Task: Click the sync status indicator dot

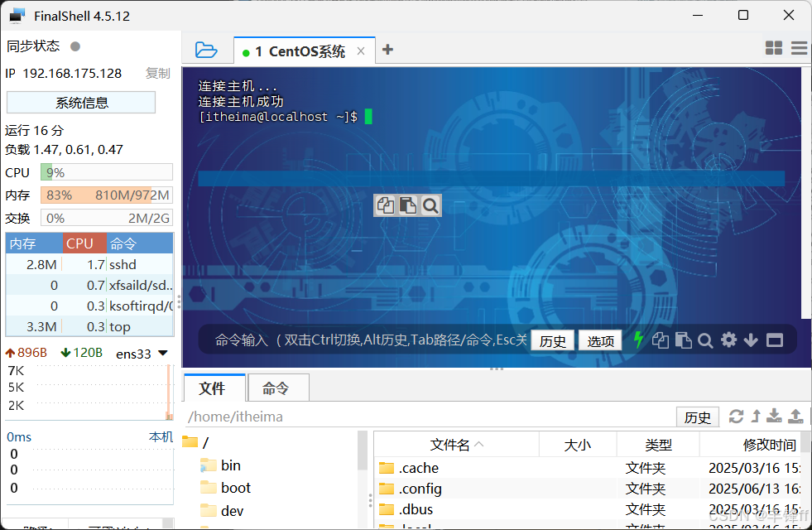Action: (75, 46)
